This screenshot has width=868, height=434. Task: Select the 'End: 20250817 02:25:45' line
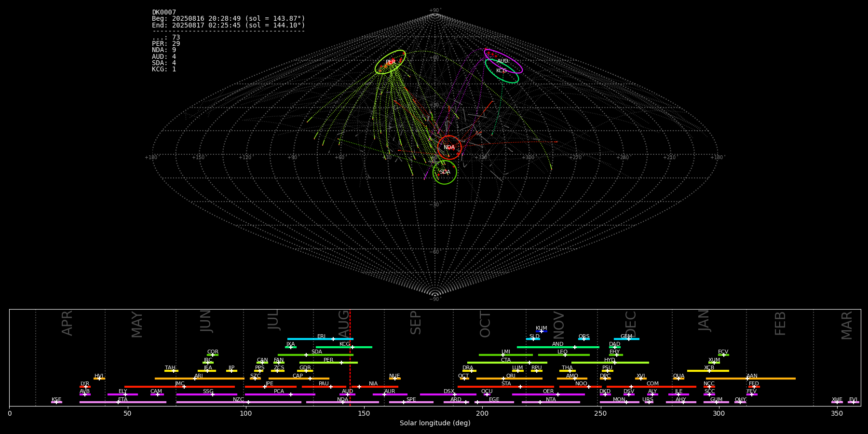229,25
